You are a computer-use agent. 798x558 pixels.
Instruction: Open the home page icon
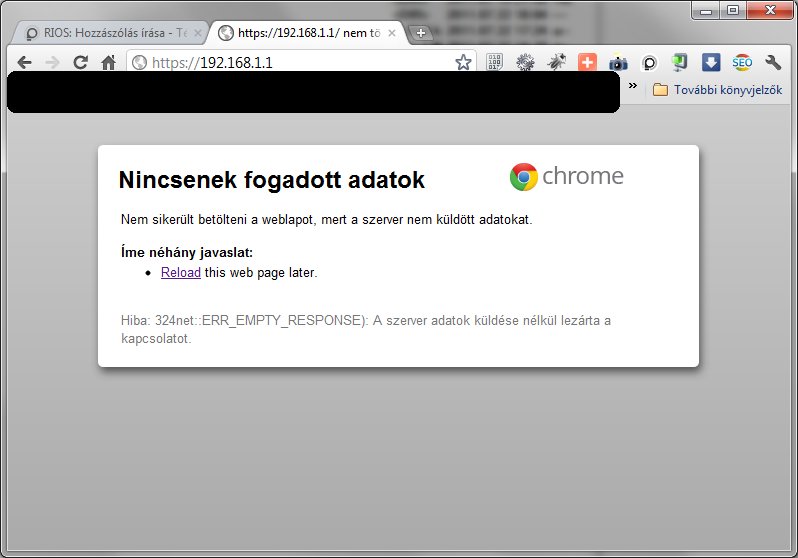[108, 63]
